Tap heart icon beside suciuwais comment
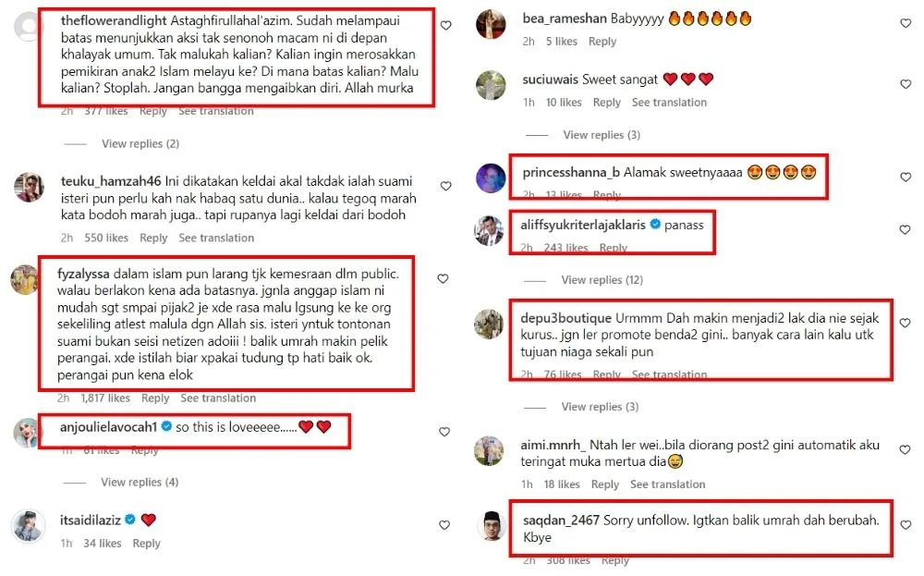Viewport: 924px width, 576px height. (x=906, y=84)
